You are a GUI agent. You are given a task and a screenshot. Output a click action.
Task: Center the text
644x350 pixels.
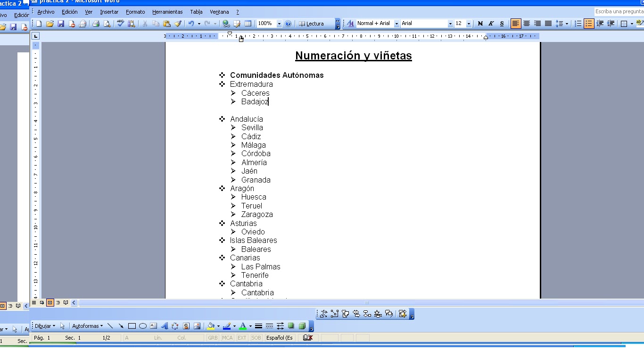(527, 24)
